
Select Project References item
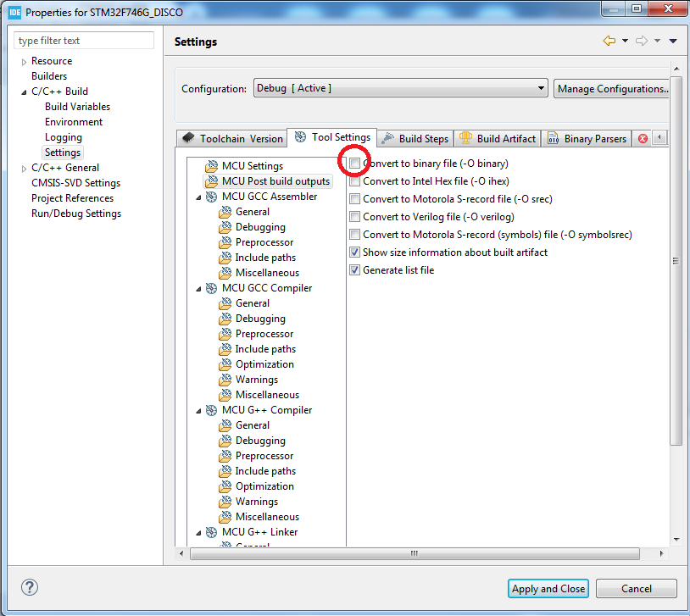[72, 198]
